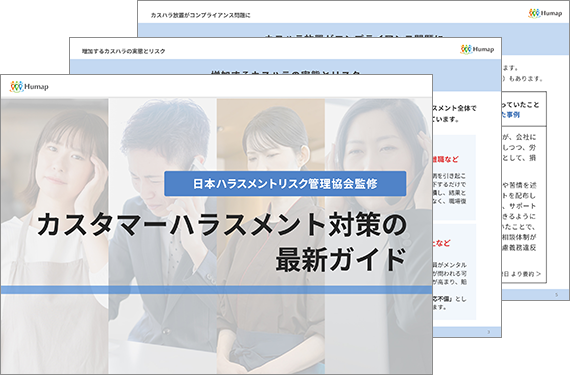The height and width of the screenshot is (375, 570).
Task: Click the 最新ガイド title text
Action: click(341, 259)
